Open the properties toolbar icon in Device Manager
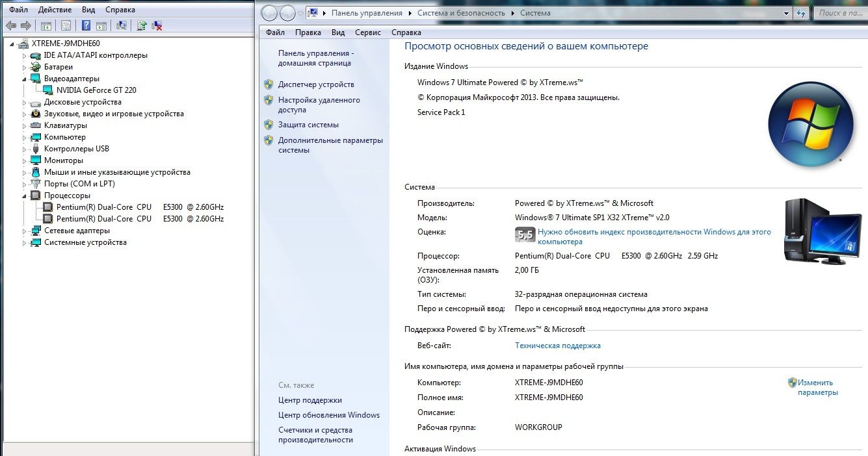Screen dimensions: 868x456 66,25
